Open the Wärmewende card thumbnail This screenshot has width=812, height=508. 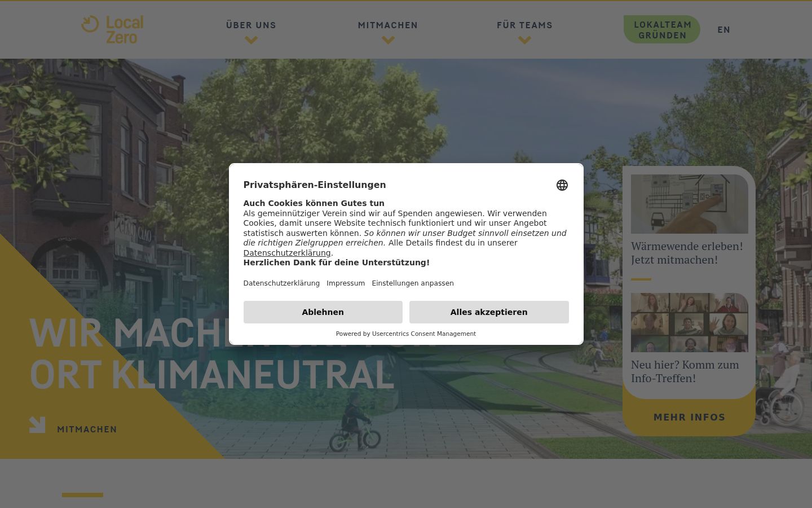point(690,204)
